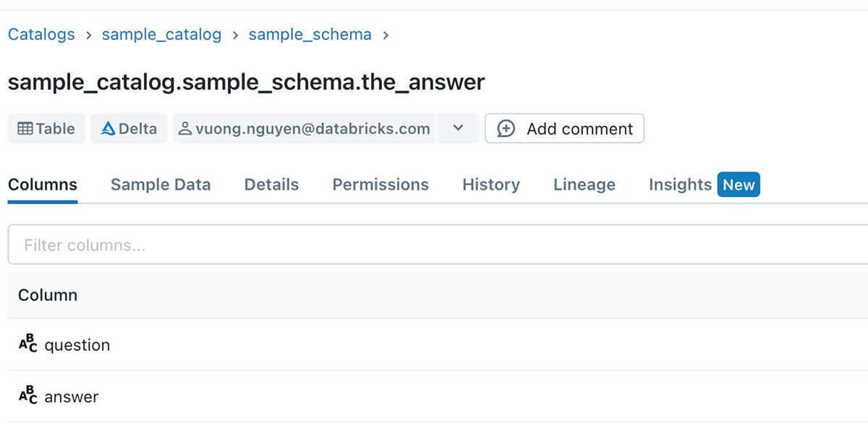Click the chevron after sample_schema breadcrumb

click(386, 35)
